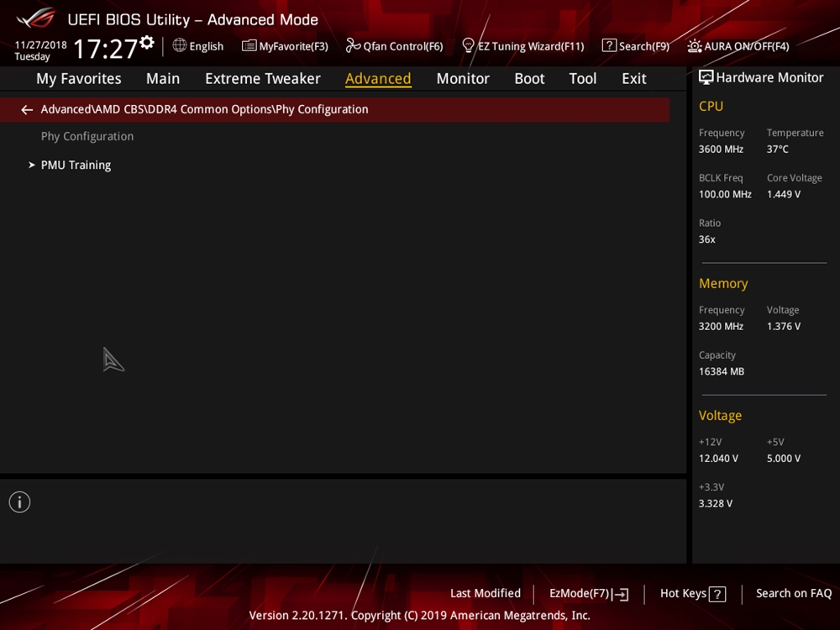
Task: Click the Ratio 36x value
Action: (x=706, y=239)
